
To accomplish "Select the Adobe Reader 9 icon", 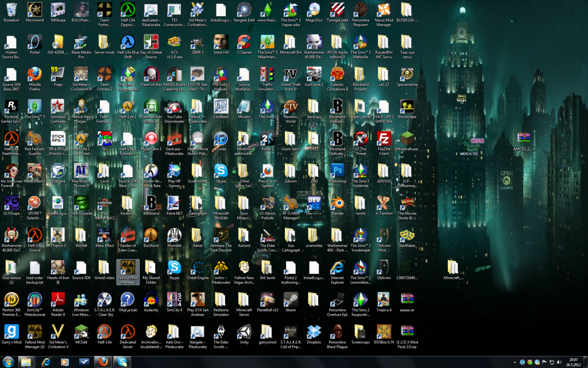I will tap(58, 305).
